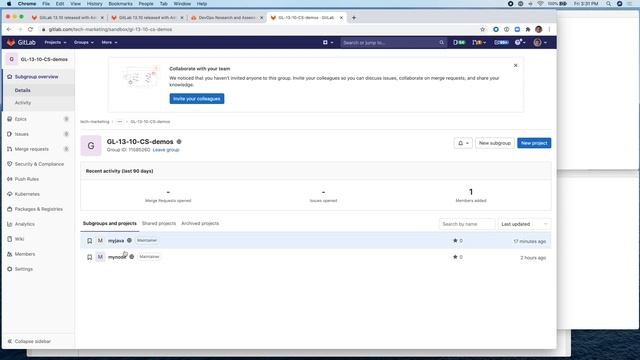Click tech-marketing breadcrumb link

pos(95,122)
